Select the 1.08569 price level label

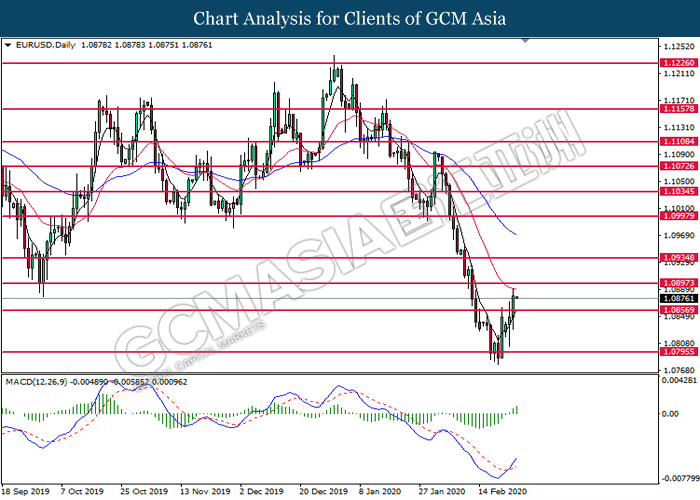pos(678,310)
